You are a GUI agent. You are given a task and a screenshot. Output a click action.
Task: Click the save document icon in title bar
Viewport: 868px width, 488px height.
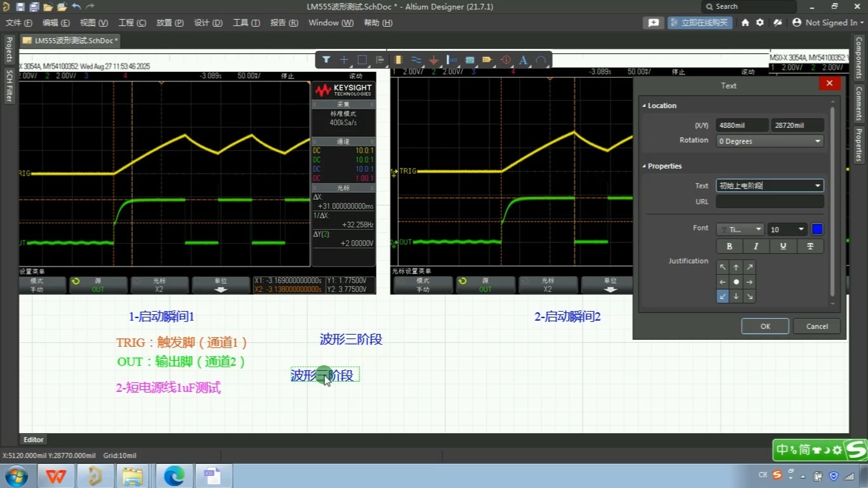tap(20, 6)
